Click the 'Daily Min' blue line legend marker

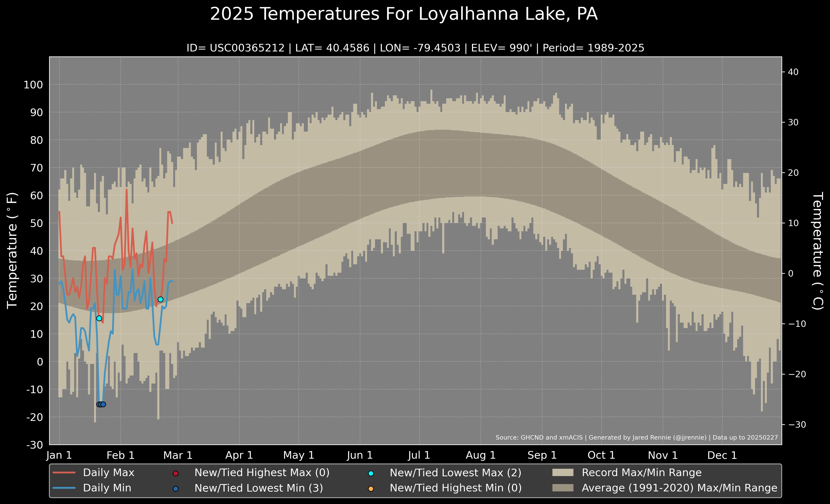[64, 488]
